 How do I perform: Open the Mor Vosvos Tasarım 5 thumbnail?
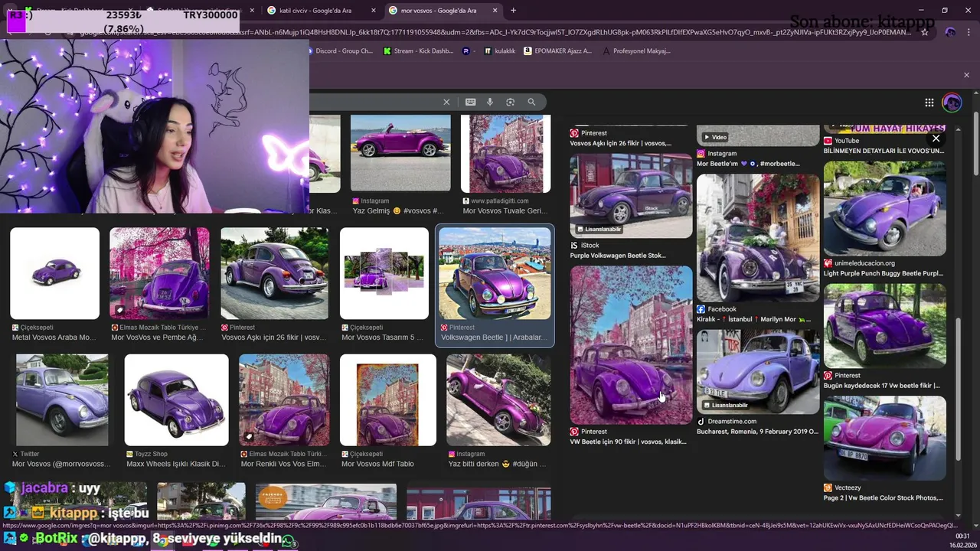(x=384, y=273)
